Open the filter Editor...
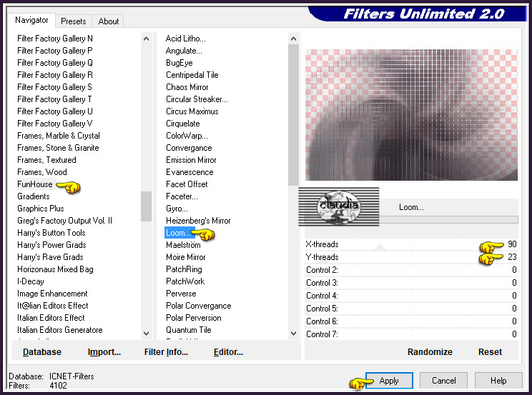Screen dimensions: 532x395 click(228, 352)
